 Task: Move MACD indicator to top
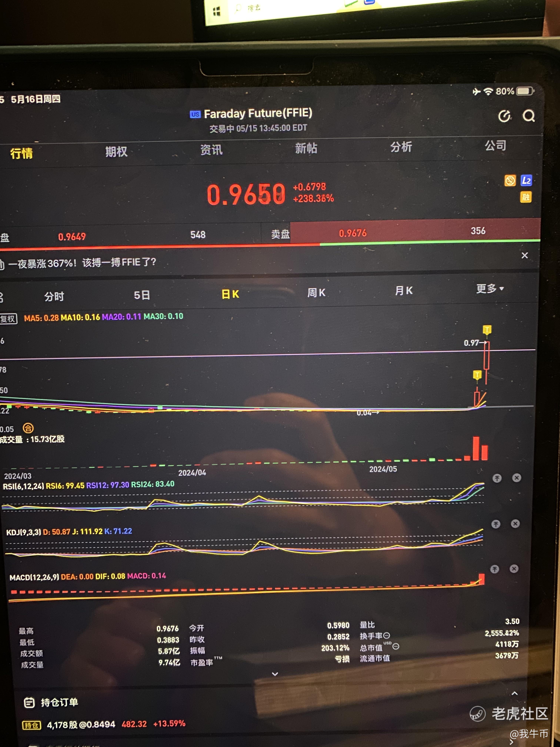tap(494, 569)
